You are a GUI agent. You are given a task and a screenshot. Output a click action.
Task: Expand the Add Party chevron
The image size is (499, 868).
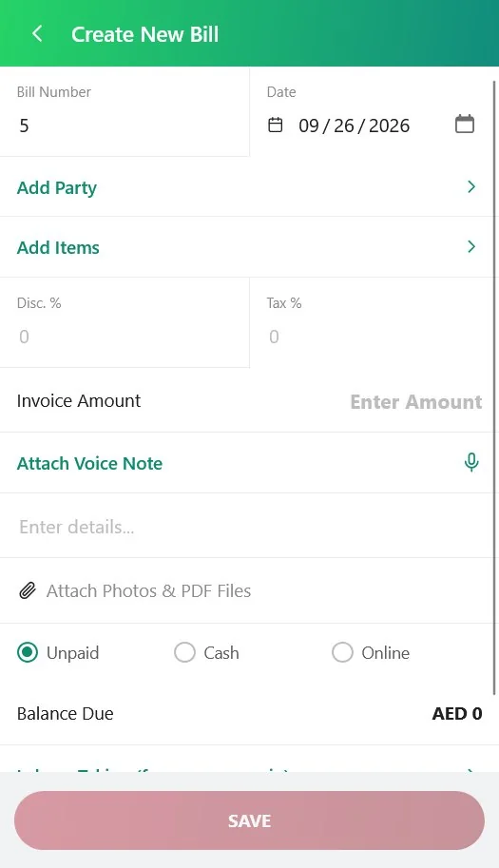pyautogui.click(x=471, y=187)
